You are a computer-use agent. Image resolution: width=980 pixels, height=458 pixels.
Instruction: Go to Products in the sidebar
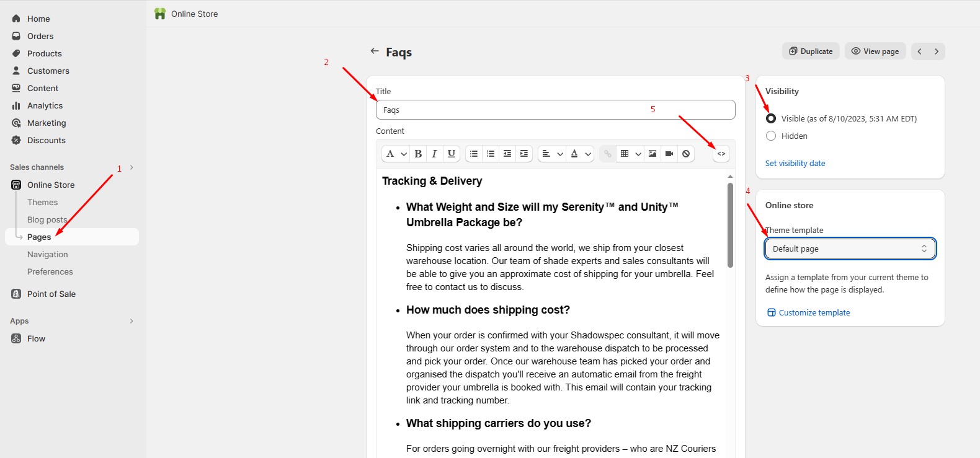pos(45,53)
